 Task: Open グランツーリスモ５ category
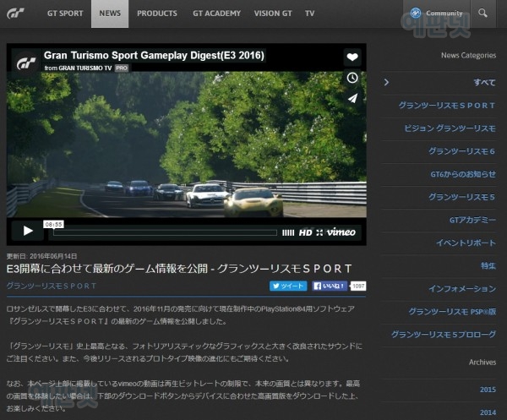[461, 197]
